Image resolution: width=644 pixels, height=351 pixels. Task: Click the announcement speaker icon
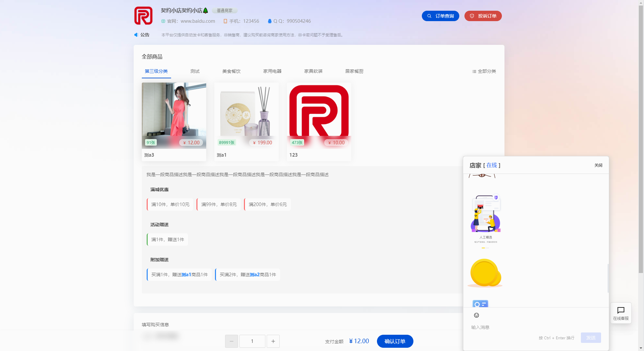coord(136,35)
